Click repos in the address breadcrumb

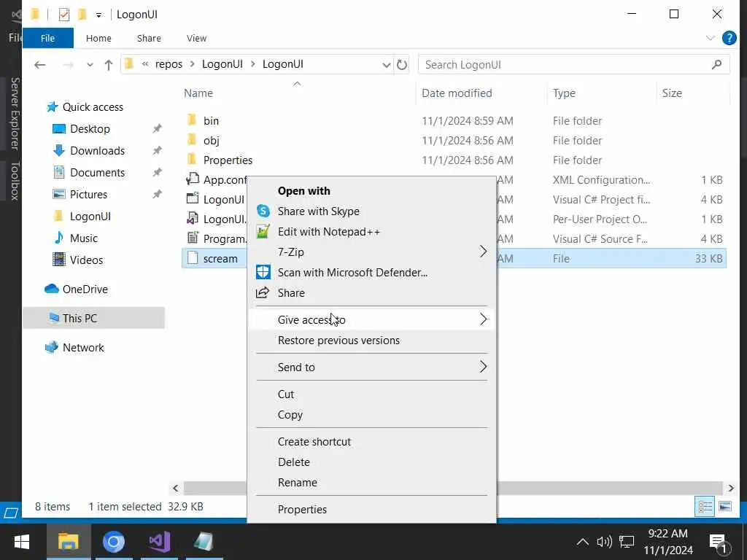click(169, 64)
